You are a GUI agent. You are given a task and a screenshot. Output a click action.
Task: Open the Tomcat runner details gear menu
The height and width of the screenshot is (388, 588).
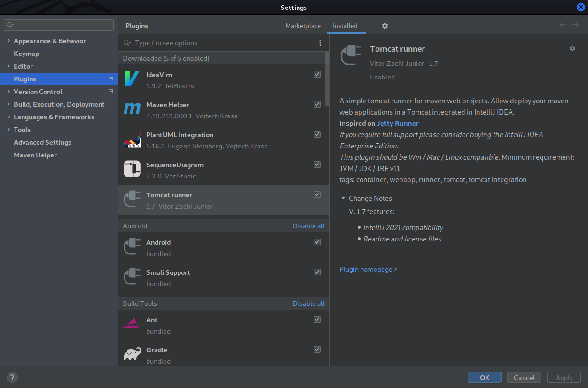[x=572, y=48]
